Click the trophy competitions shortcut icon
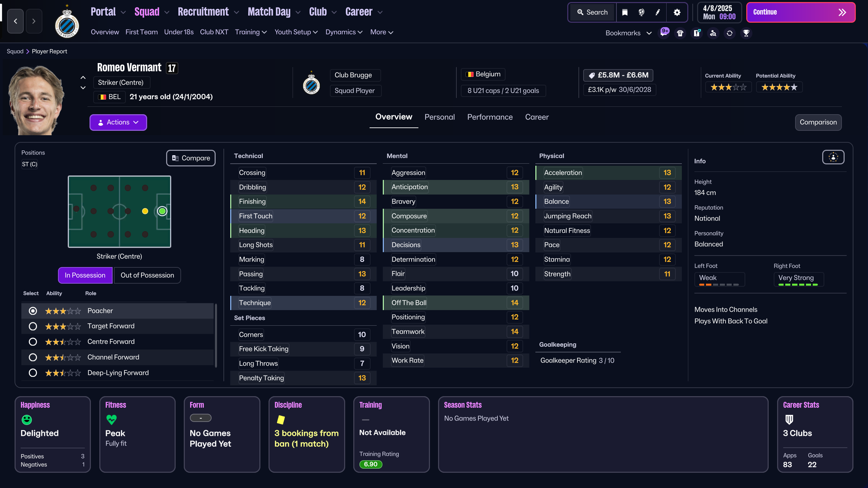Viewport: 868px width, 488px height. (746, 33)
